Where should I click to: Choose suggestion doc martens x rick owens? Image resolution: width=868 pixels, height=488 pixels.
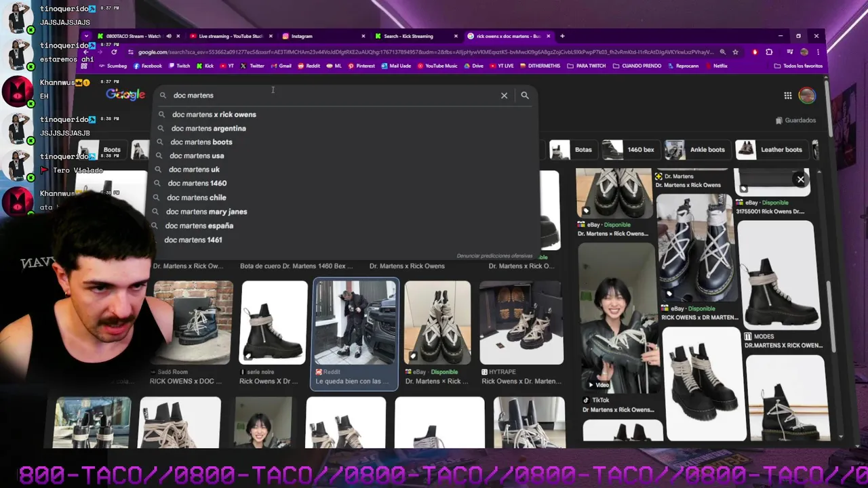point(214,115)
